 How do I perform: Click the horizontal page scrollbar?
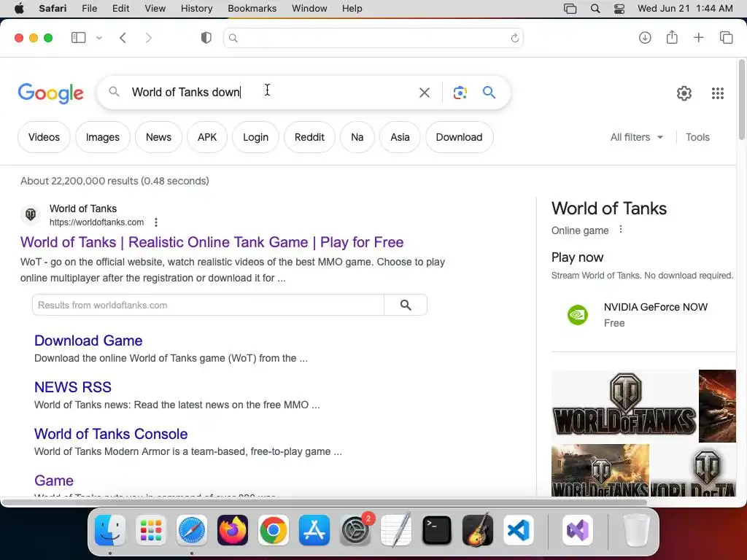(x=324, y=502)
